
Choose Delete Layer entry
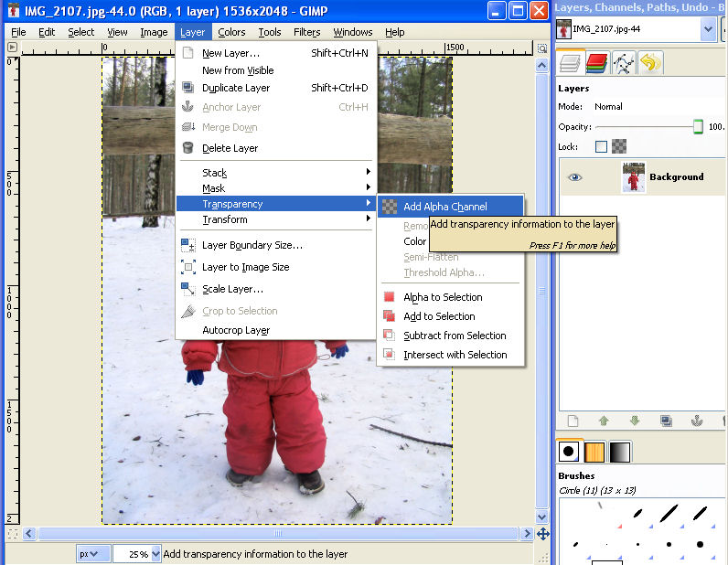click(x=276, y=148)
